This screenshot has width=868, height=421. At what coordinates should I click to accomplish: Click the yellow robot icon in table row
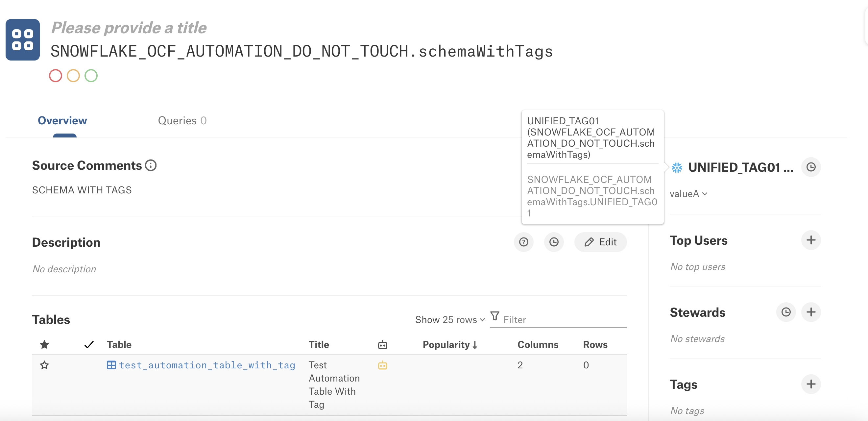(x=382, y=365)
